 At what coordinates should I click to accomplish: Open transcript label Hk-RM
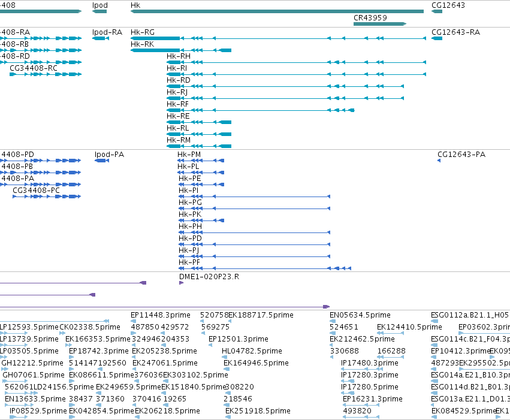(x=179, y=140)
